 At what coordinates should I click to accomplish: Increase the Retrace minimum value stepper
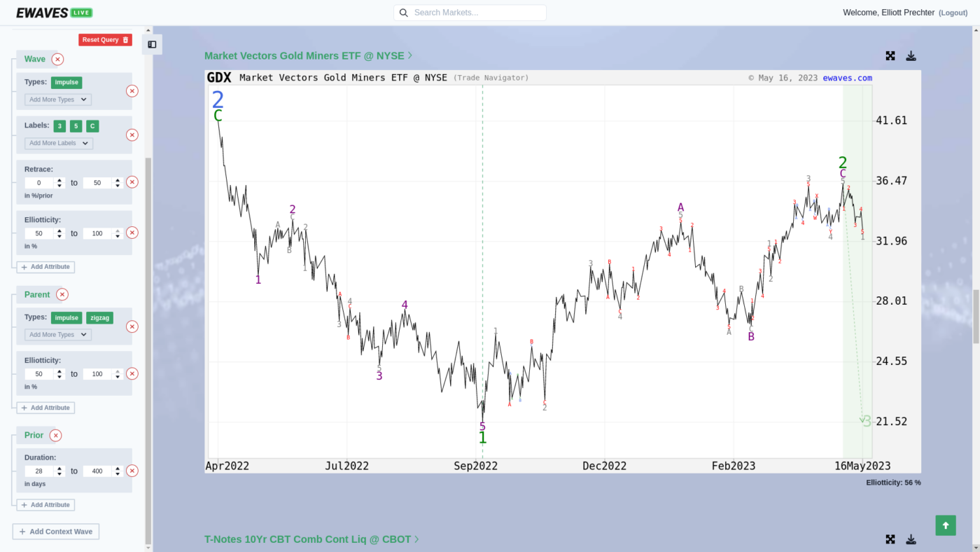pyautogui.click(x=59, y=180)
